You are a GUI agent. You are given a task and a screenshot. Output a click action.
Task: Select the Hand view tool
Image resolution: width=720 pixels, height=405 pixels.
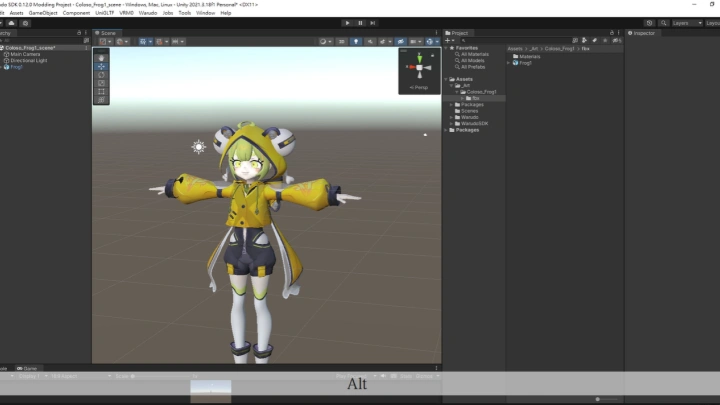(101, 58)
